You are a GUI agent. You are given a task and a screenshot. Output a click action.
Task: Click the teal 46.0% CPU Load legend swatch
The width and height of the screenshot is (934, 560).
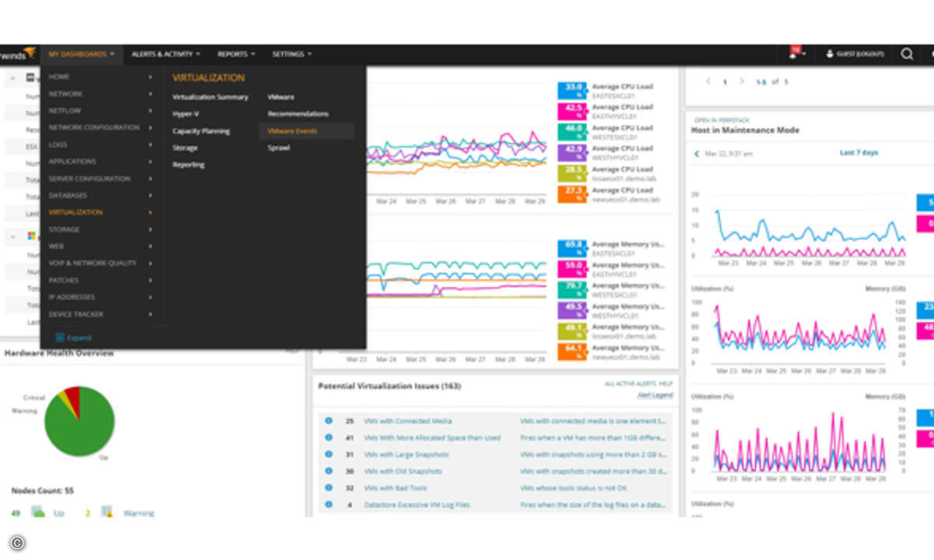(572, 131)
